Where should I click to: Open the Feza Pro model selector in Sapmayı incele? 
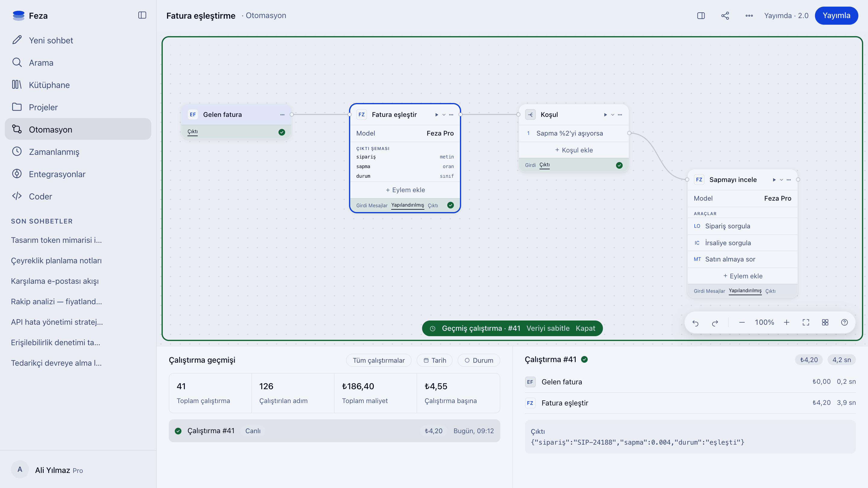point(743,199)
